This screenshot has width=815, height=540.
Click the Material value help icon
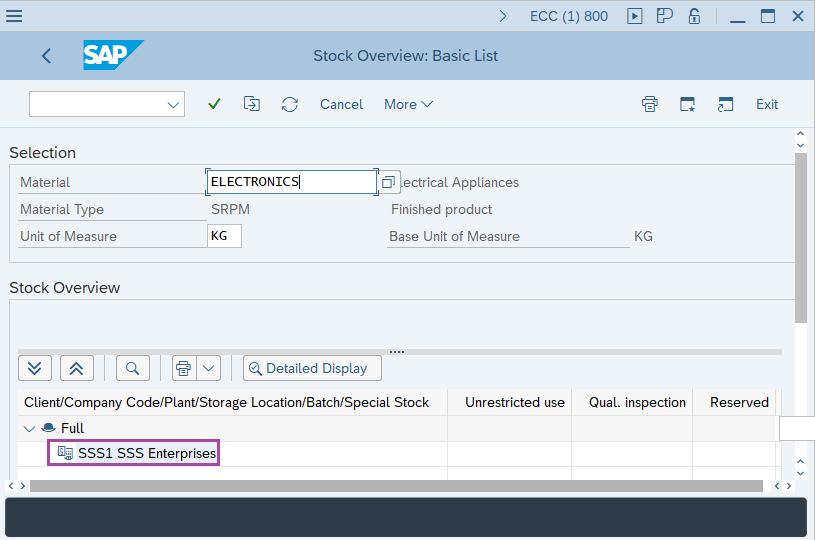coord(389,182)
